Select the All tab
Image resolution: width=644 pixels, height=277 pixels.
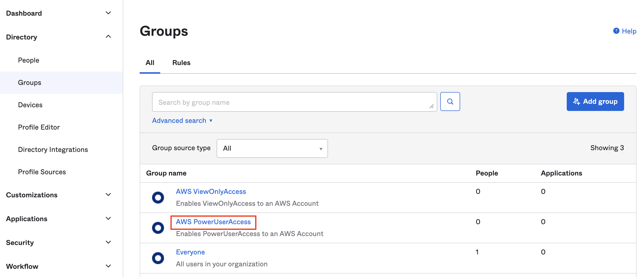coord(150,63)
